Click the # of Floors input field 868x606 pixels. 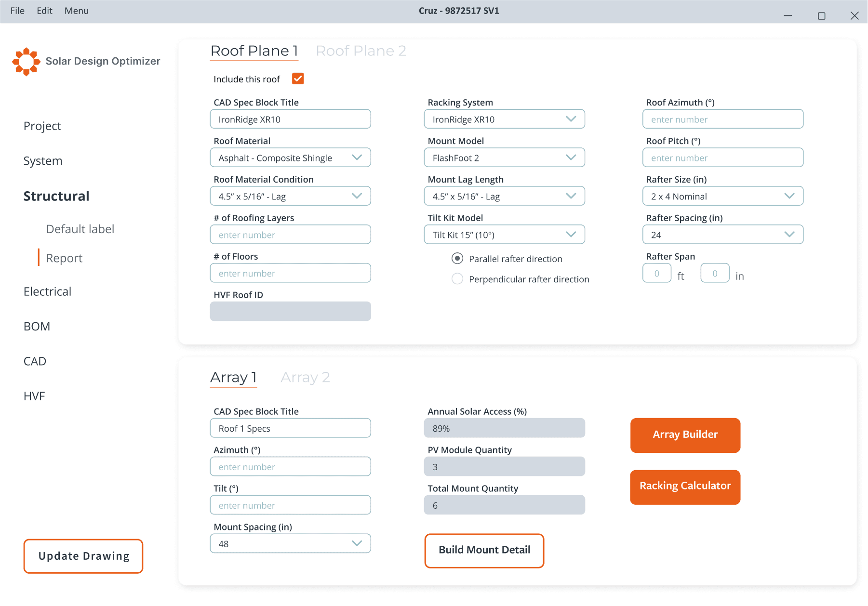pos(290,273)
